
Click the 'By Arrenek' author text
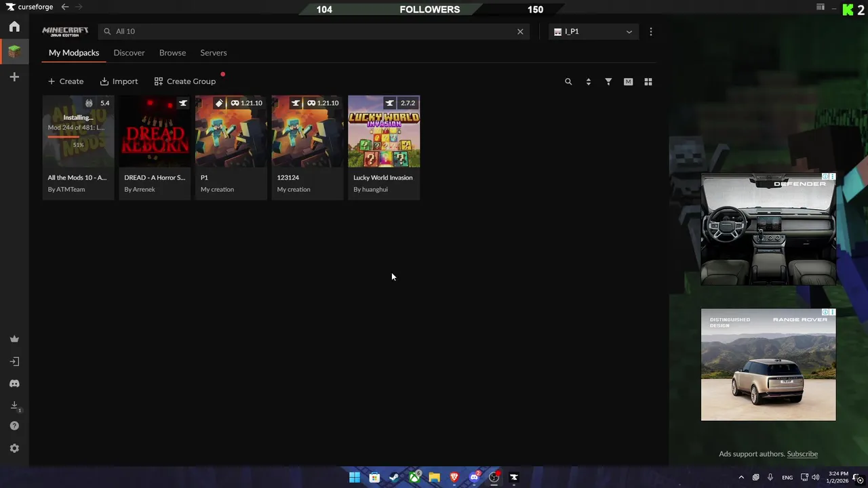(140, 189)
